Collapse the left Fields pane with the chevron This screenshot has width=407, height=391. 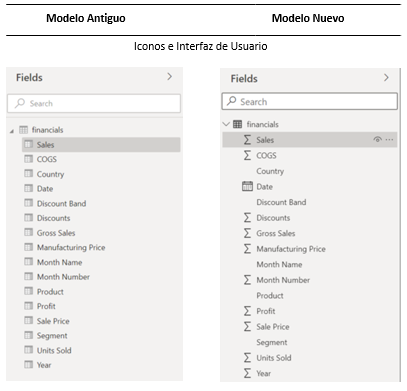point(170,77)
